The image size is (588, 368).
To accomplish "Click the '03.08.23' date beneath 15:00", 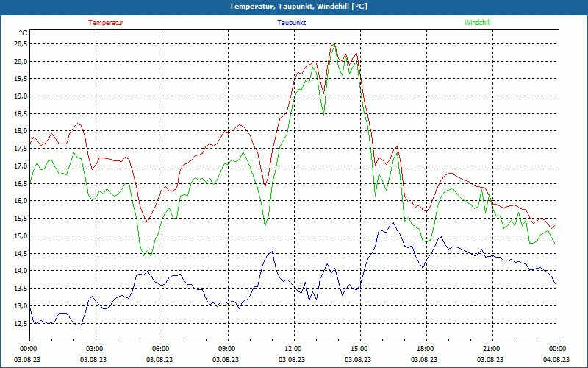I will [x=358, y=359].
